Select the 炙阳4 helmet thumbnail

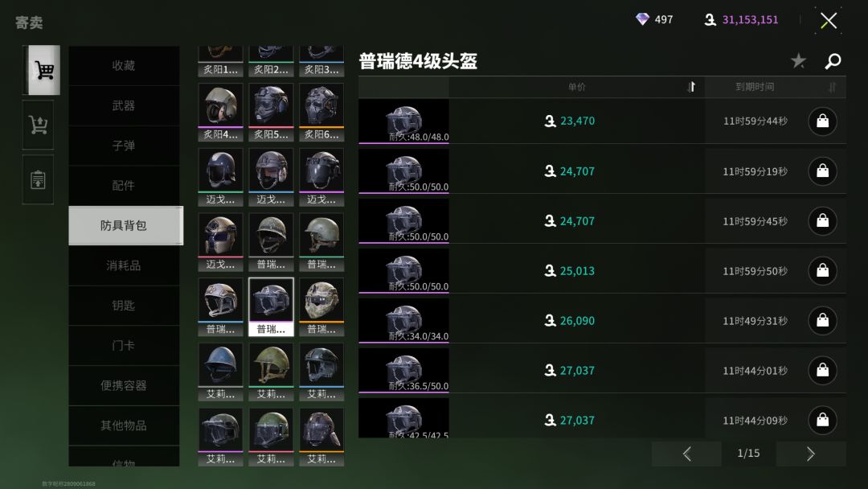click(220, 112)
